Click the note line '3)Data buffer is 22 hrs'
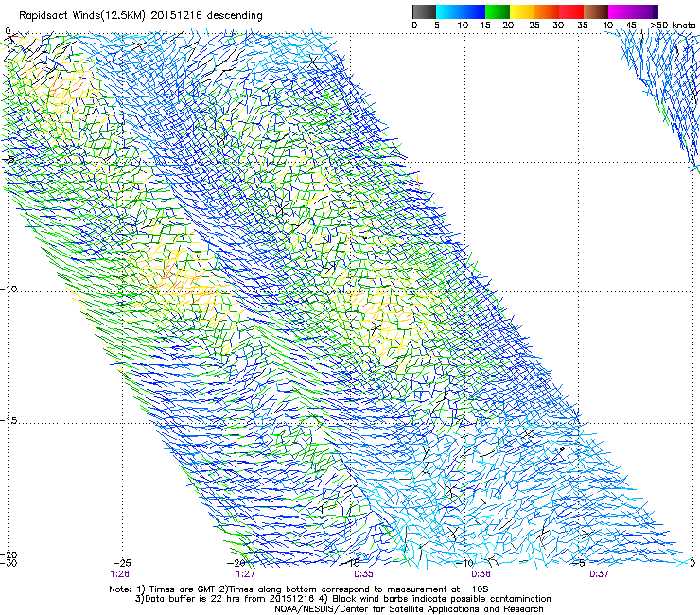Screen dimensions: 700x615 pyautogui.click(x=342, y=599)
